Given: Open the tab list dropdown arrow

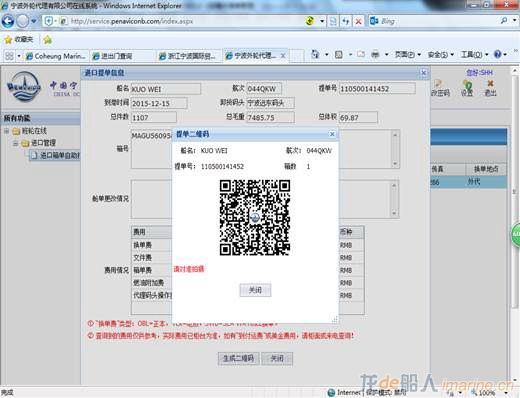Looking at the screenshot, I should pyautogui.click(x=19, y=56).
